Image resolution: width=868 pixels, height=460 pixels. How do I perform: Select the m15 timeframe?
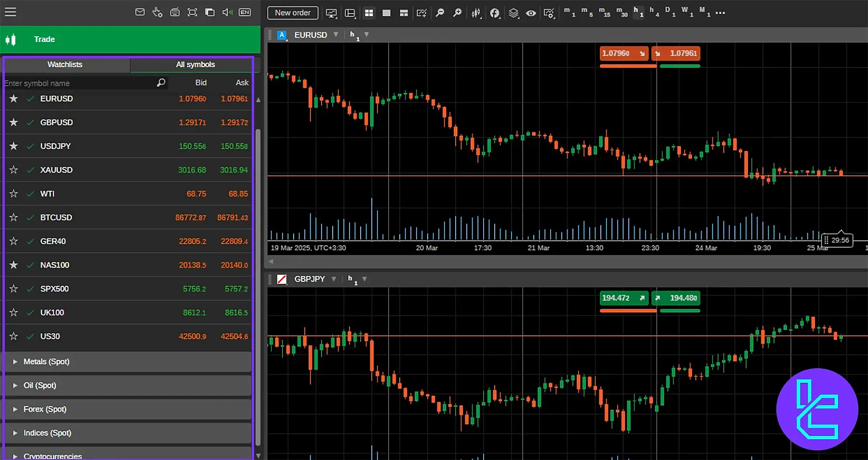[x=604, y=12]
